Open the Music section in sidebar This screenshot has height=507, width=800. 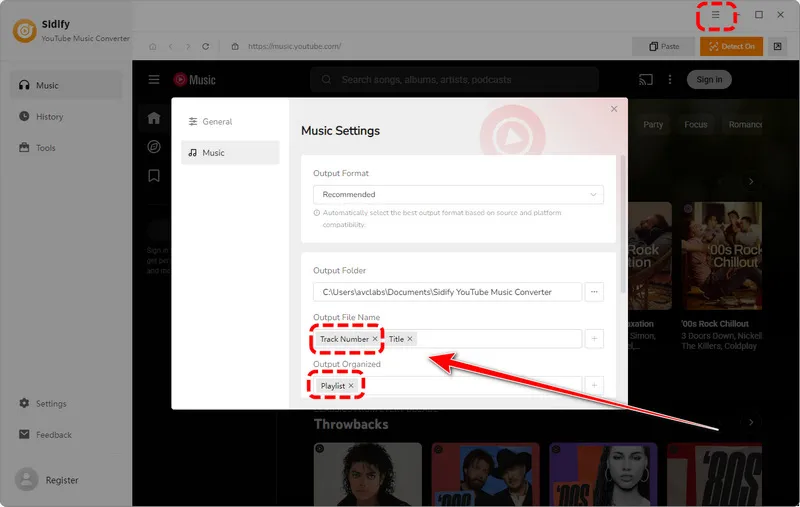pos(66,85)
